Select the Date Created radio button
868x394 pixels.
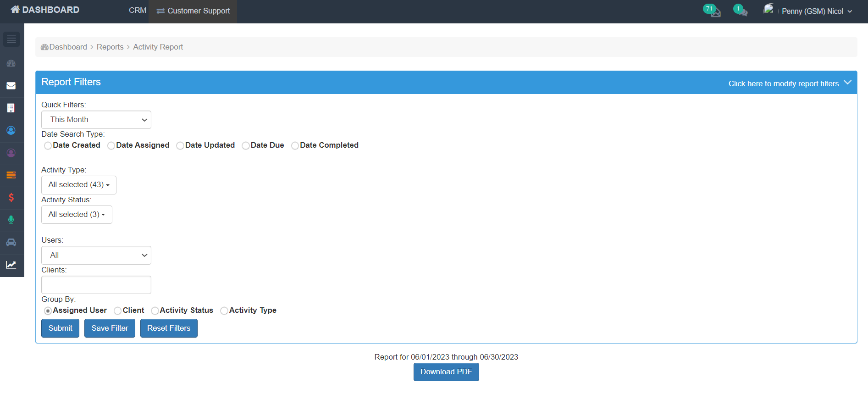(48, 146)
